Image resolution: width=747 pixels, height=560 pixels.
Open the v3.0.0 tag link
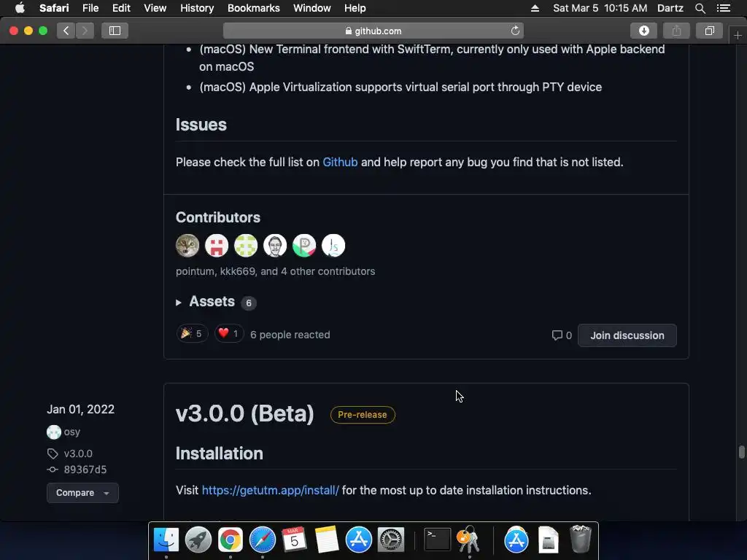point(78,454)
